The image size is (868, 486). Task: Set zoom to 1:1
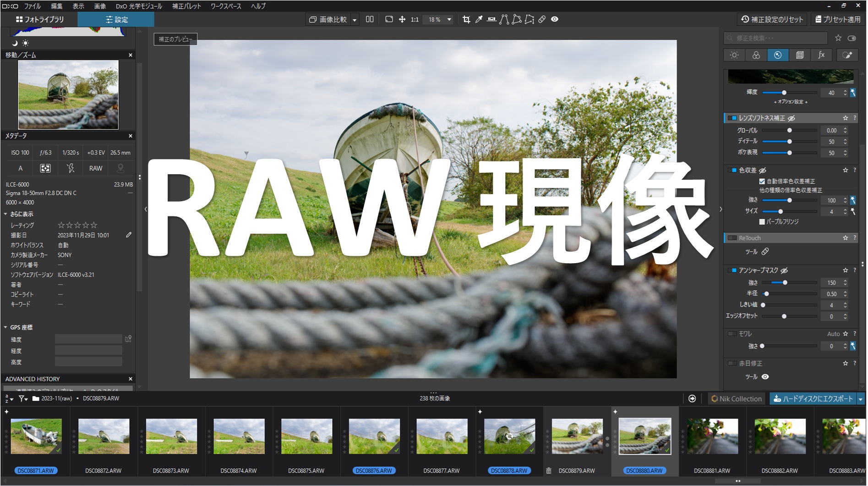pos(415,20)
